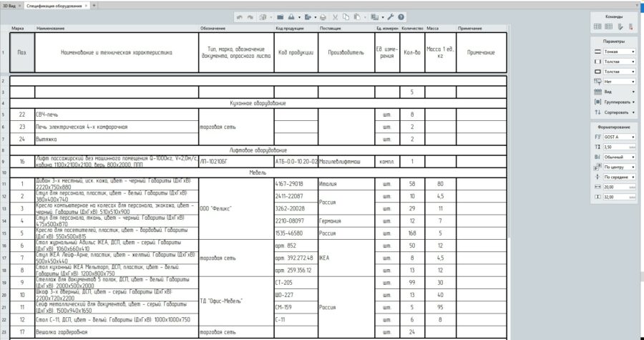Open dropdown arrow next to export icon
This screenshot has width=644, height=340.
(x=316, y=18)
